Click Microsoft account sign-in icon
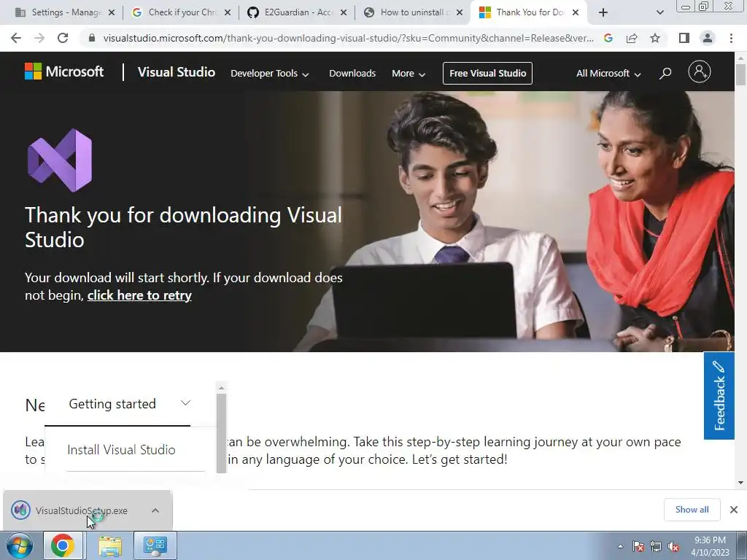The width and height of the screenshot is (747, 560). click(x=700, y=72)
